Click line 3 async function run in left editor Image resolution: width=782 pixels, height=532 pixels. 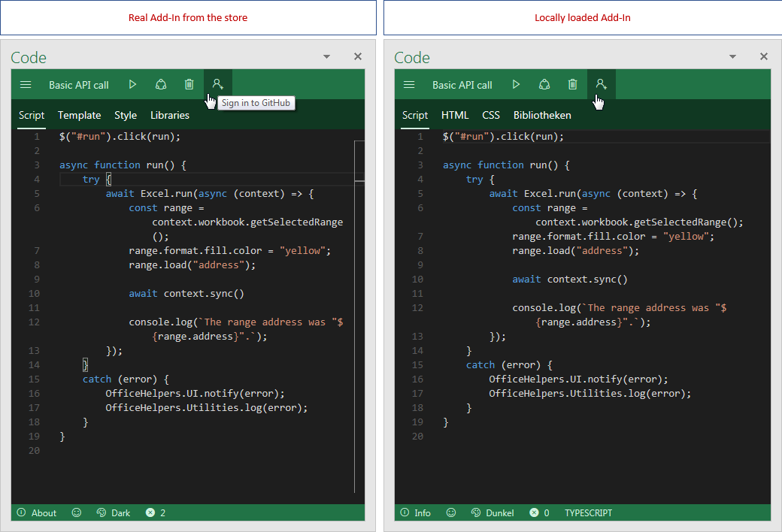[123, 165]
